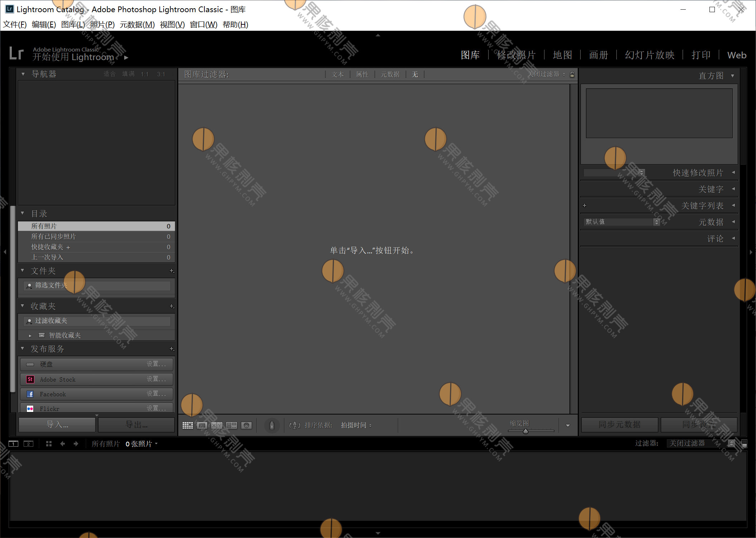This screenshot has width=756, height=538.
Task: Open the 默认值 metadata preset dropdown
Action: [621, 222]
